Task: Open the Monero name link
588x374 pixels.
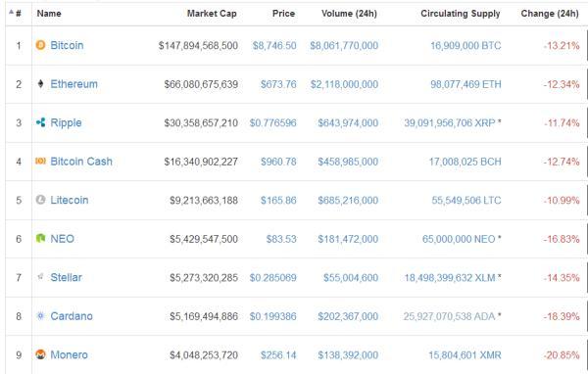Action: point(69,354)
